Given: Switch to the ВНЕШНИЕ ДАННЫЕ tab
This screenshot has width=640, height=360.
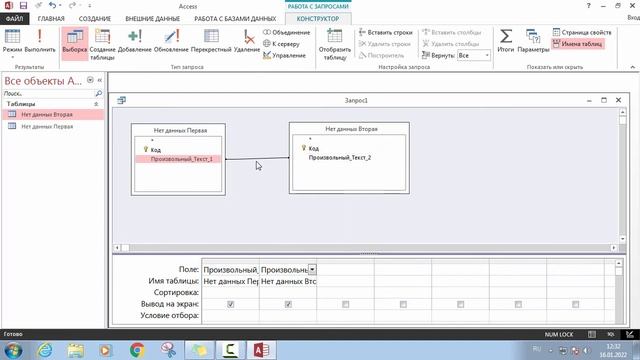Looking at the screenshot, I should 152,19.
